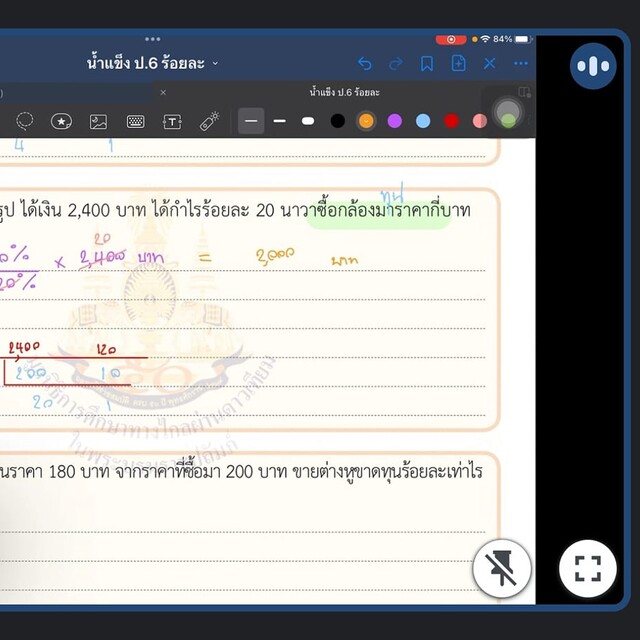Bookmark this page
The image size is (640, 640).
point(427,64)
